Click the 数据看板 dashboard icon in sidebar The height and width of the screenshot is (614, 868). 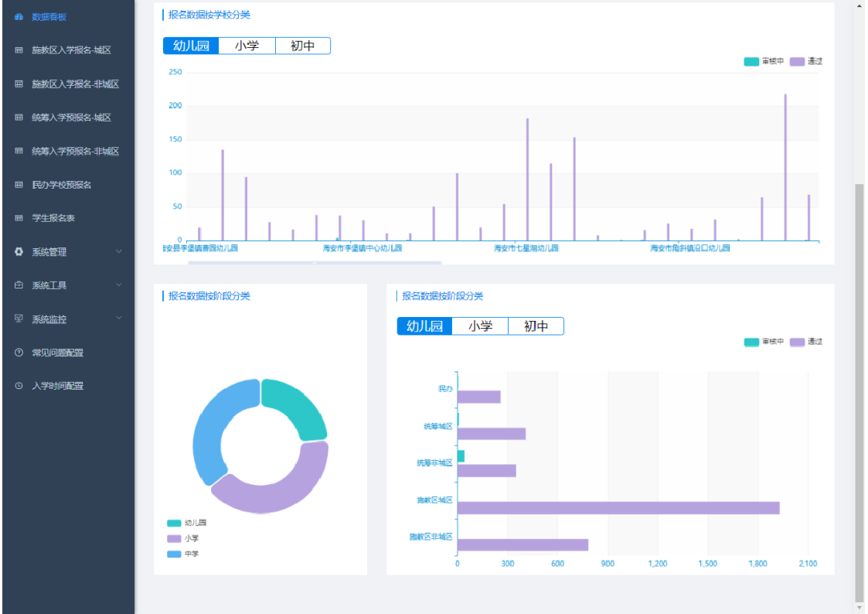(x=19, y=17)
